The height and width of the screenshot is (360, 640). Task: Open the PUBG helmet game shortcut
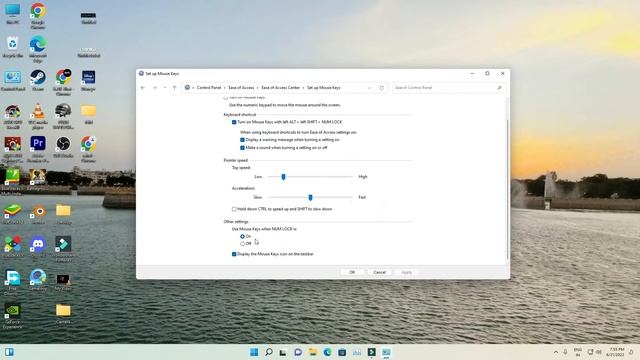63,116
